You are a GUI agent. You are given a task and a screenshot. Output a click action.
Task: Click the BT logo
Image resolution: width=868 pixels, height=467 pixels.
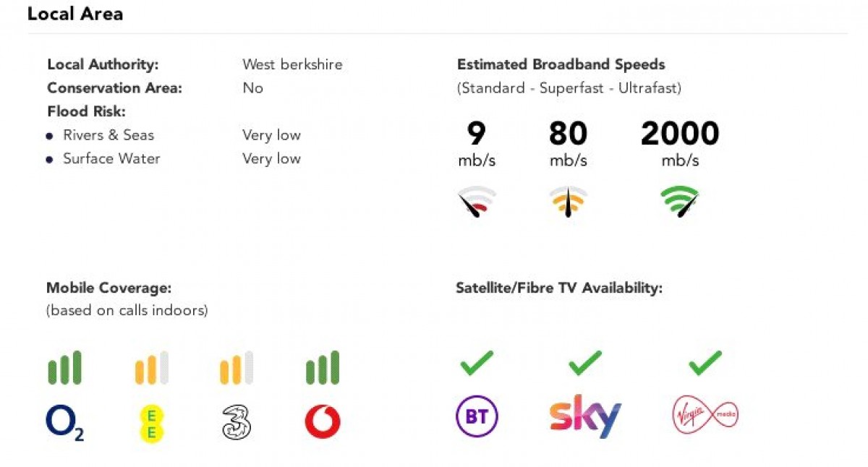(x=477, y=417)
